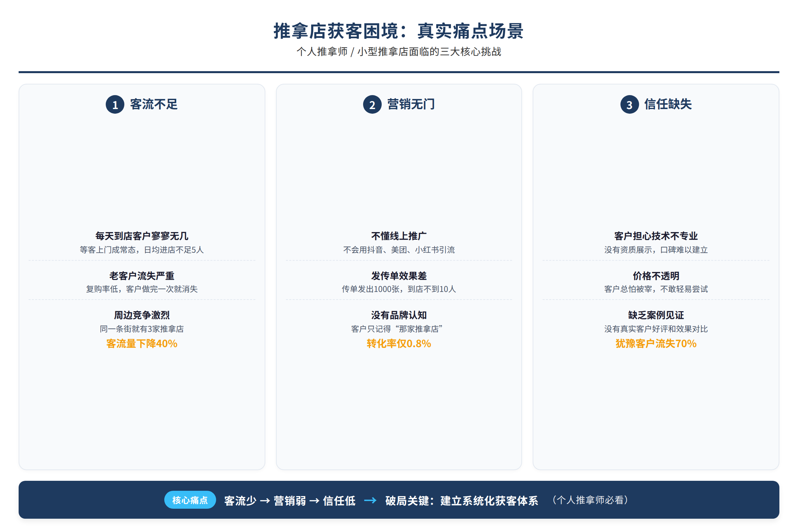
Task: Click the 营销无门 card heading
Action: (411, 104)
